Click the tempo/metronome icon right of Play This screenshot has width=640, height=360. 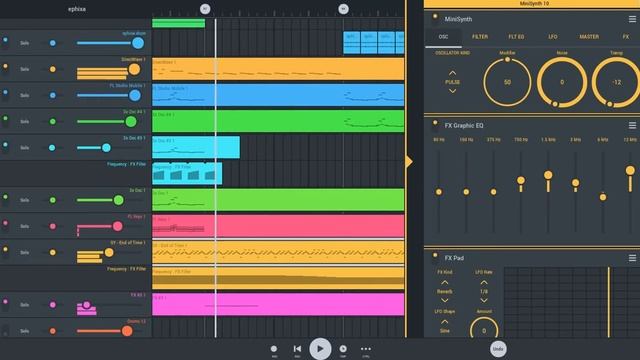[x=343, y=349]
